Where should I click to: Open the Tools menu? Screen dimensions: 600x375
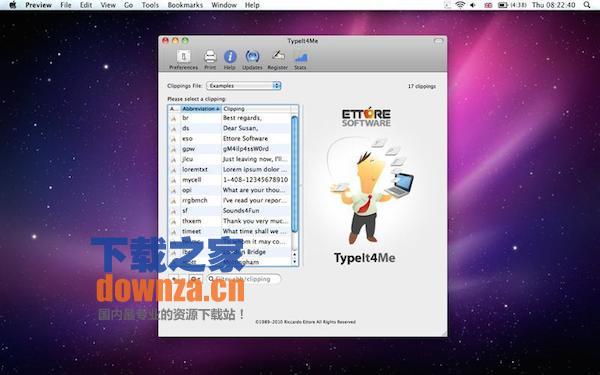(x=150, y=5)
